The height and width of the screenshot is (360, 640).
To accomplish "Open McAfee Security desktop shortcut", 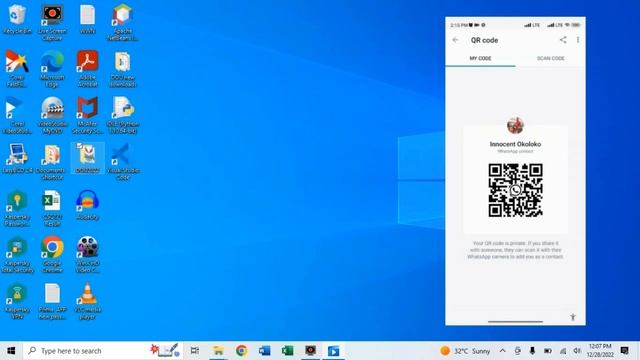I will [87, 115].
